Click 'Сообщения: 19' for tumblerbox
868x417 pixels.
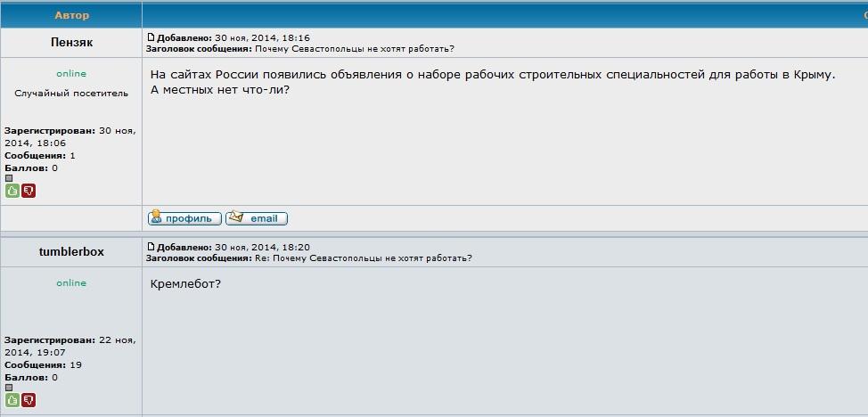click(x=43, y=365)
